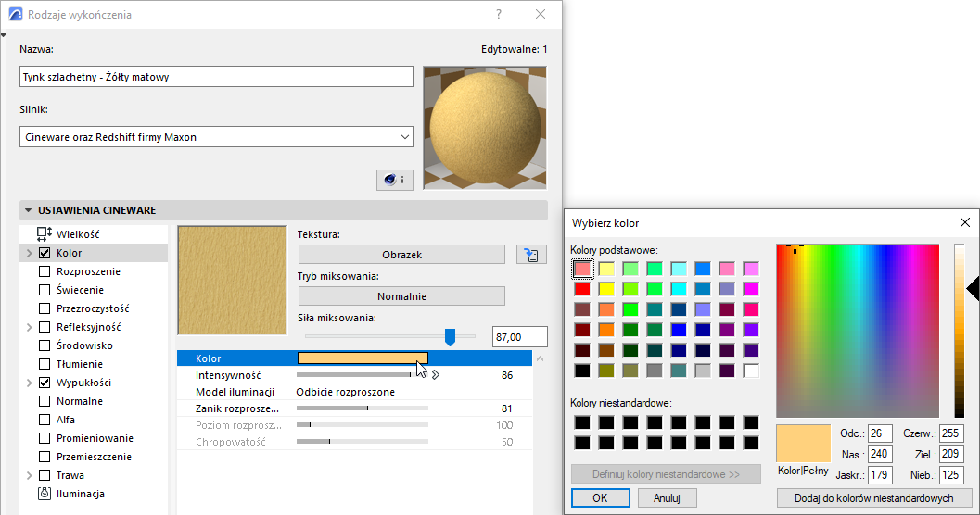Click the Nieb. blue field showing 125
The image size is (980, 515).
click(951, 474)
